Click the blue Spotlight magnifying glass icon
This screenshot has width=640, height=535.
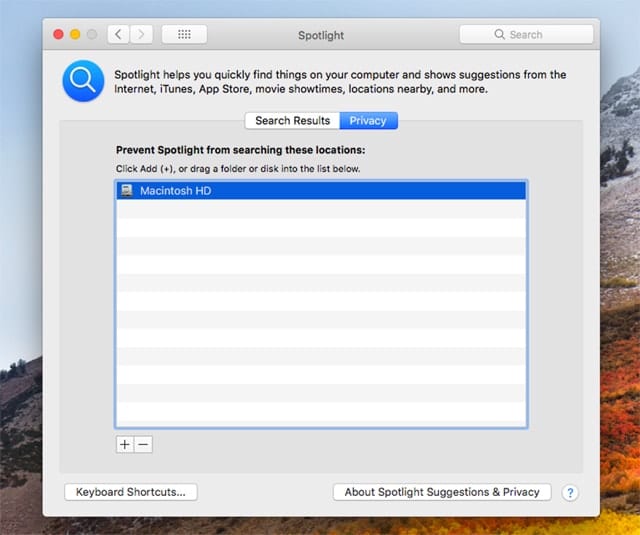click(83, 81)
